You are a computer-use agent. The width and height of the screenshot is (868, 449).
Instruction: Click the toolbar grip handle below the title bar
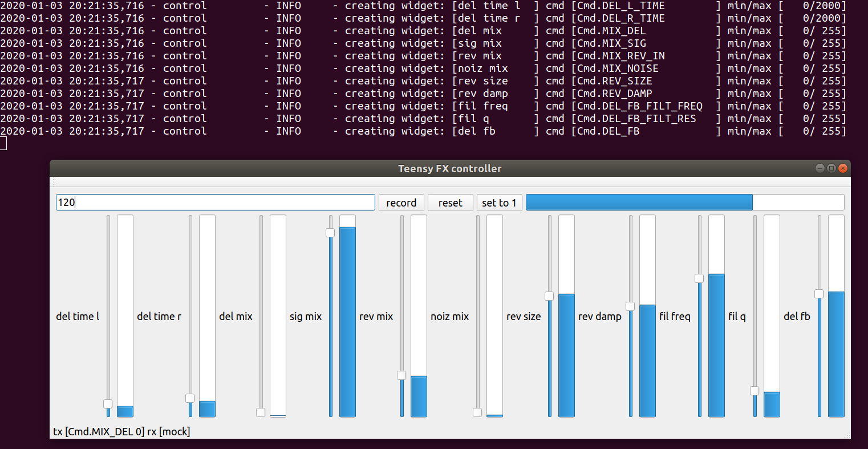coord(53,182)
